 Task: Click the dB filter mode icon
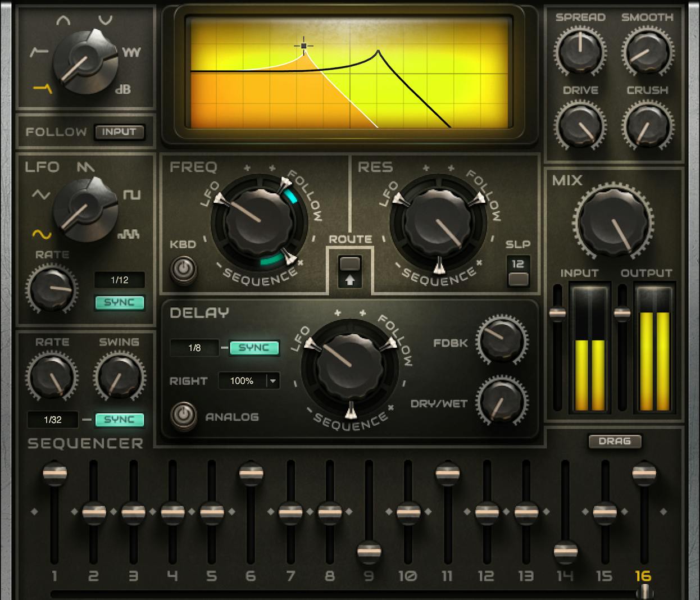pos(122,88)
